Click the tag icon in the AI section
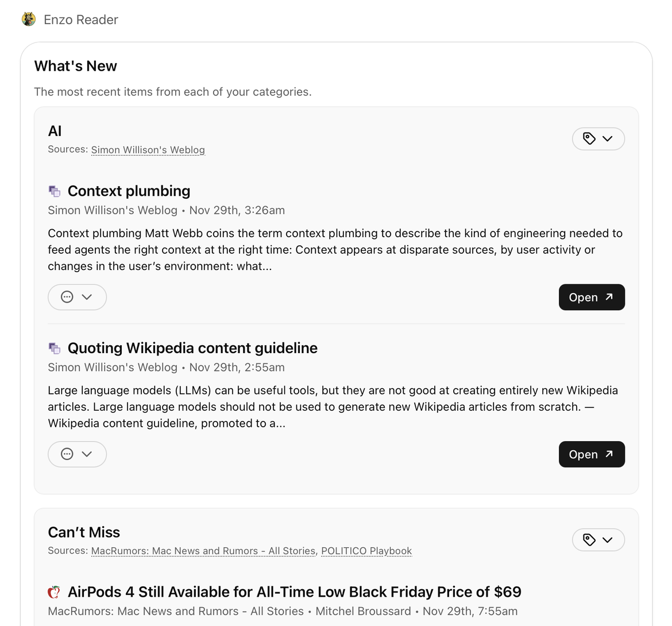This screenshot has width=672, height=626. pyautogui.click(x=589, y=138)
